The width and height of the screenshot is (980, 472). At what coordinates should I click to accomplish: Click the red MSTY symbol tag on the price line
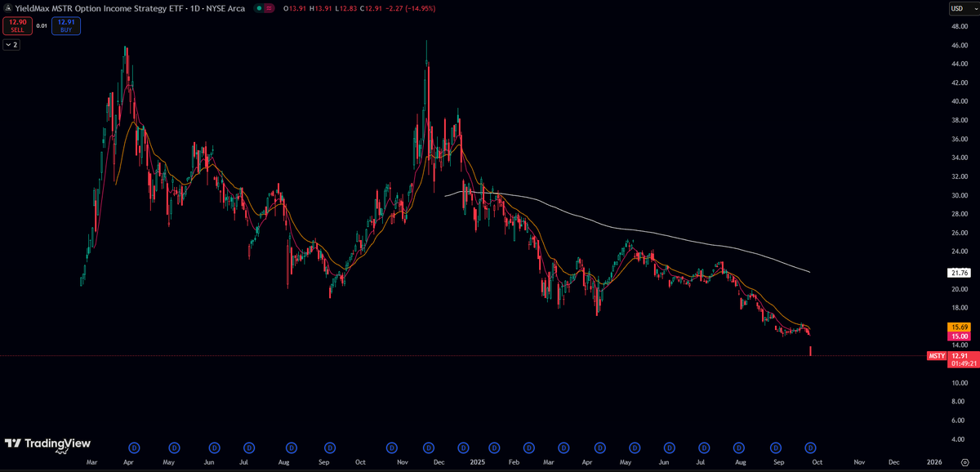937,356
